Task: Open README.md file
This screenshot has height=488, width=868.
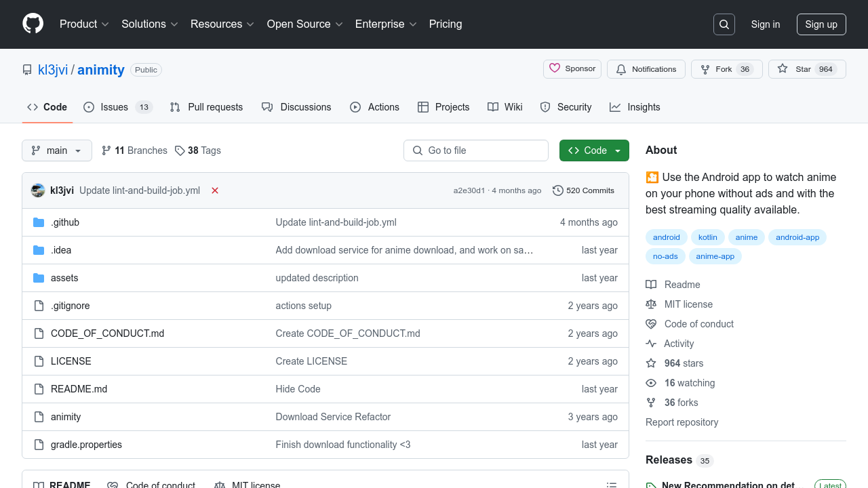Action: [x=79, y=389]
